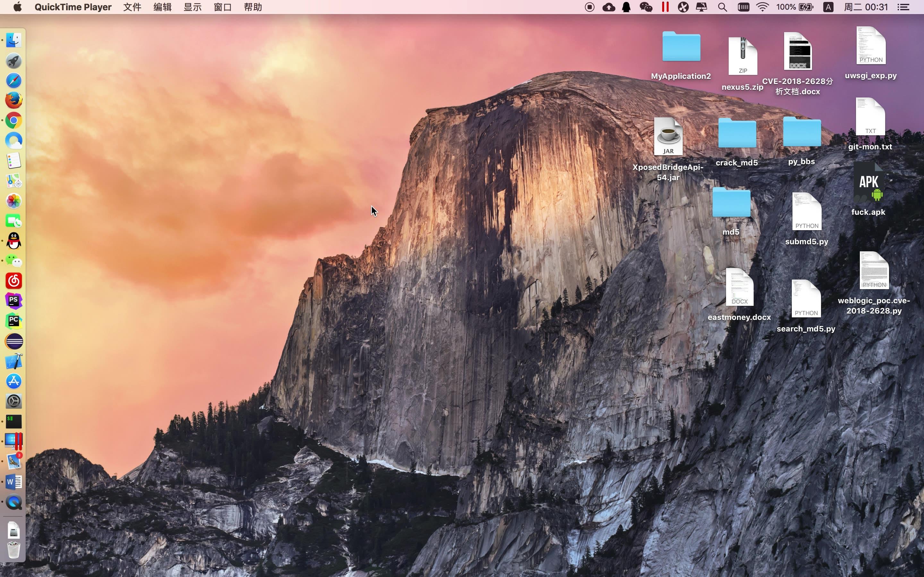Open the Mail app with badge 3

(14, 461)
